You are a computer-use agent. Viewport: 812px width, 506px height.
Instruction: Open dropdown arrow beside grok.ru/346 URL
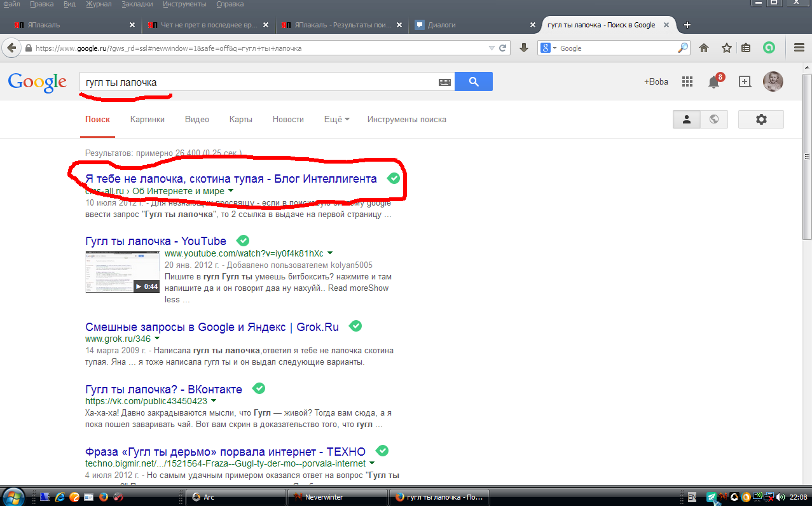[x=157, y=339]
